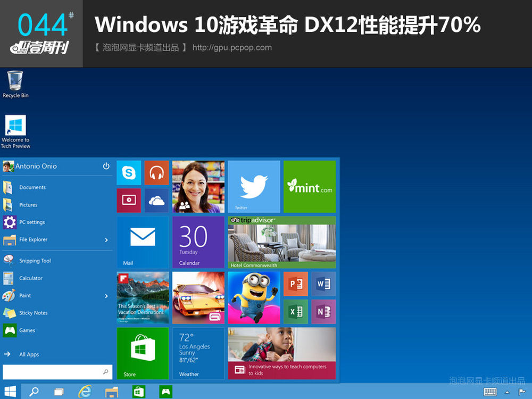The width and height of the screenshot is (532, 399).
Task: Open Task View on the taskbar
Action: point(59,392)
